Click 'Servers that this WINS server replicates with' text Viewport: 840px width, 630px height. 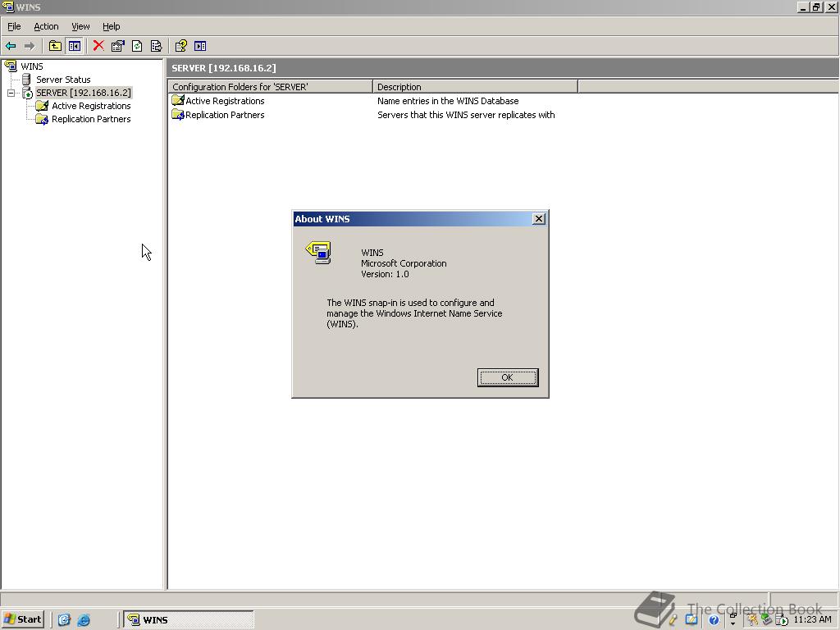point(466,115)
